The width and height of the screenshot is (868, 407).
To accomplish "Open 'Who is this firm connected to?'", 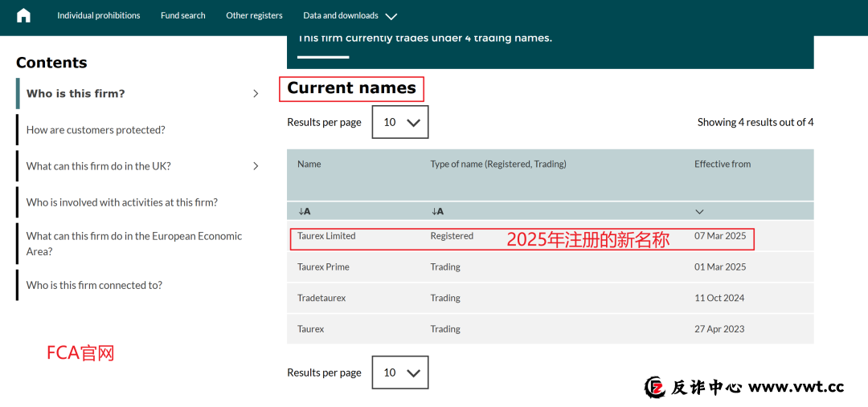I will click(94, 285).
